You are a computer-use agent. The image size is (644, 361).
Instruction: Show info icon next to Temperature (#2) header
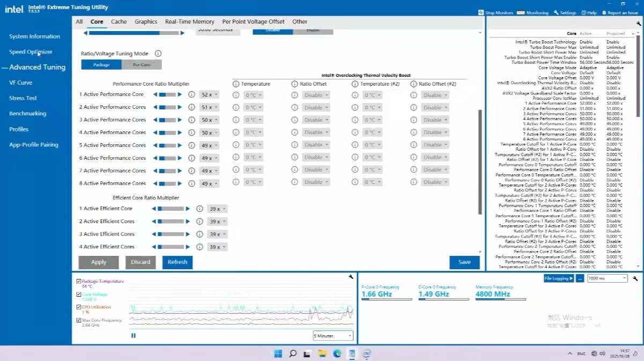tap(355, 84)
